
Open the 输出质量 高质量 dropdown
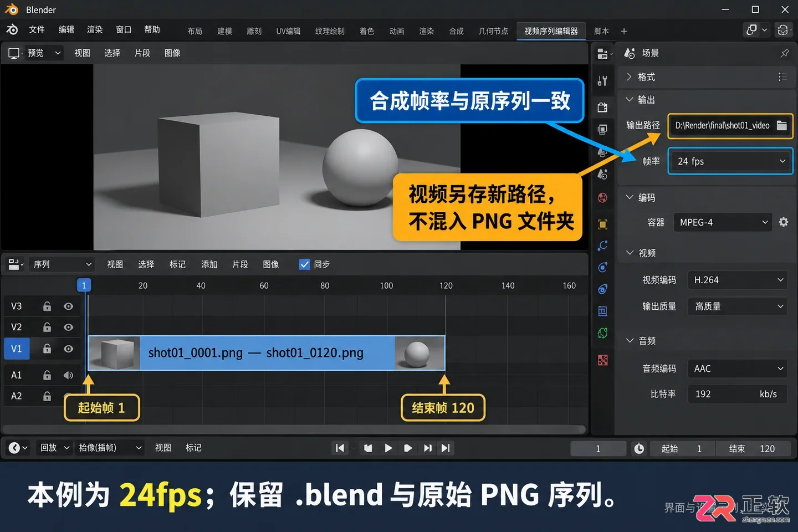[738, 306]
